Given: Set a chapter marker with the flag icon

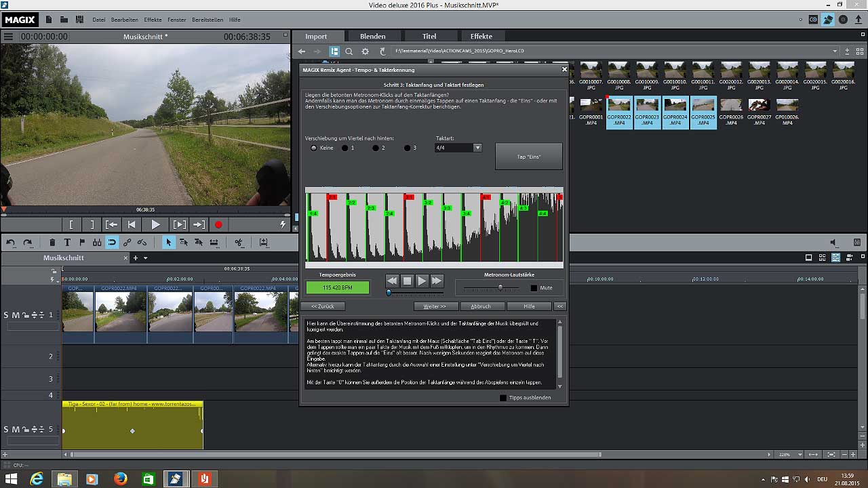Looking at the screenshot, I should pyautogui.click(x=82, y=243).
